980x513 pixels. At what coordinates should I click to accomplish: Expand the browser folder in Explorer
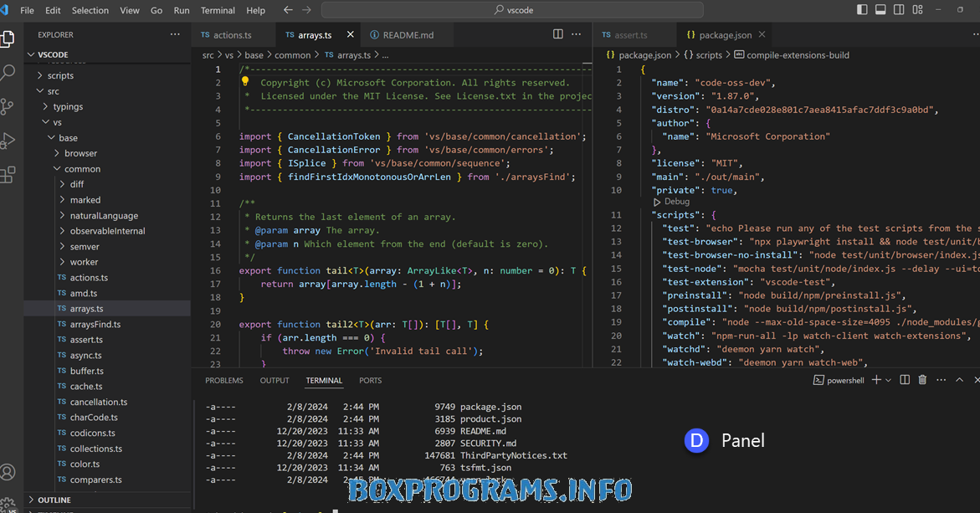[x=80, y=153]
